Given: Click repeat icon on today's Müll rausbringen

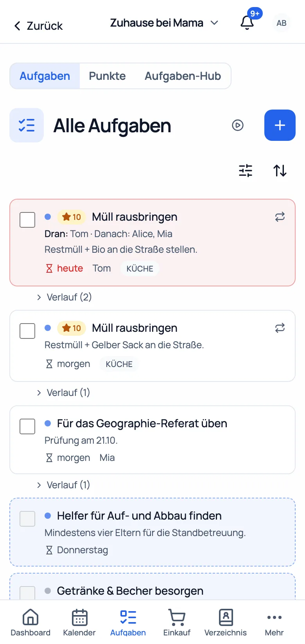Looking at the screenshot, I should pos(280,217).
